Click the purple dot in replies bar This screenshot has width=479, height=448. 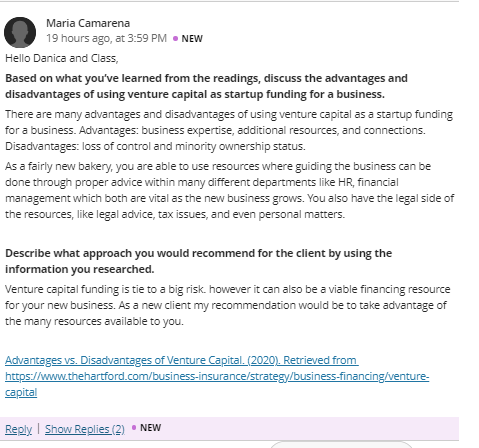[134, 427]
